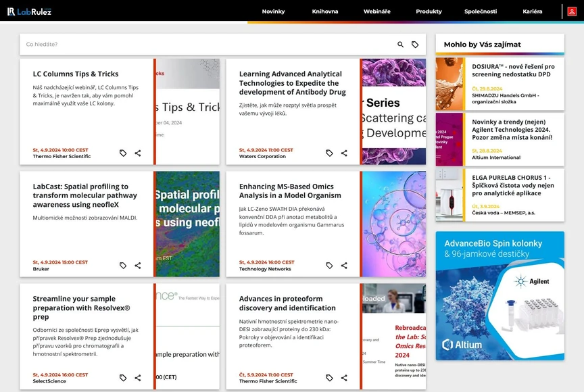Share the Advances in proteoform discovery webinar

coord(344,378)
